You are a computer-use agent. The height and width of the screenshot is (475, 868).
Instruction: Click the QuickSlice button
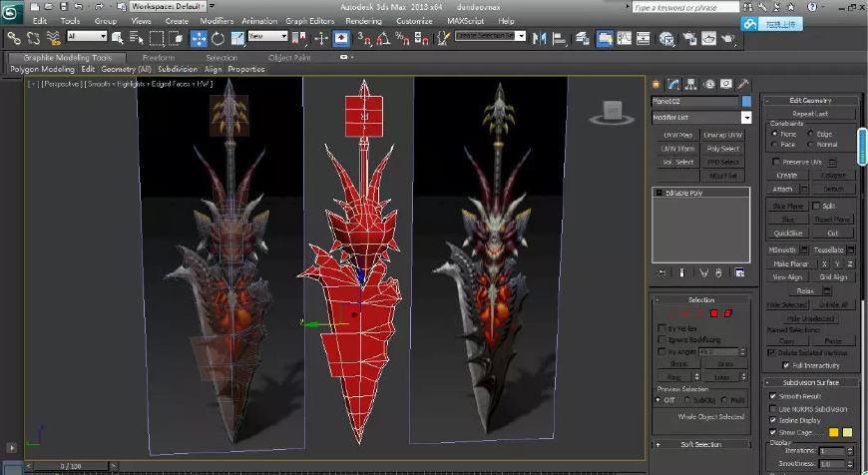click(x=788, y=234)
